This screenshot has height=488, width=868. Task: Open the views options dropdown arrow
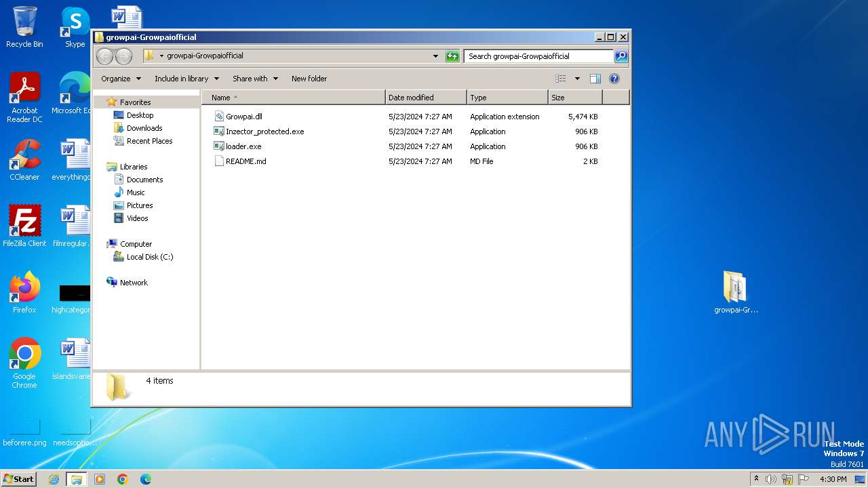577,79
